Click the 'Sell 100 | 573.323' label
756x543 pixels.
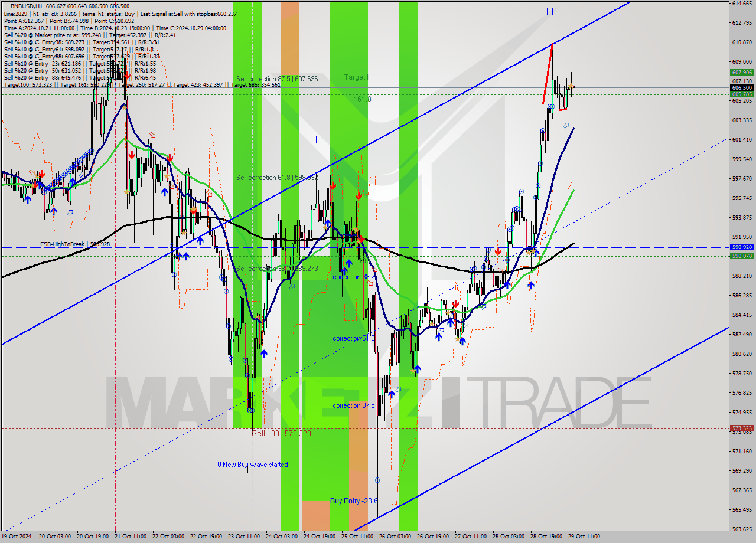coord(281,433)
